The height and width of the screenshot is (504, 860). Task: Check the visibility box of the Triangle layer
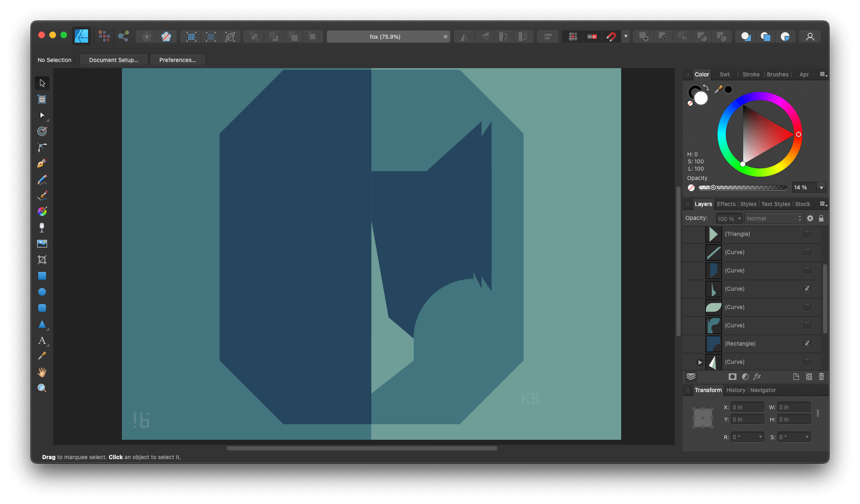pyautogui.click(x=807, y=234)
